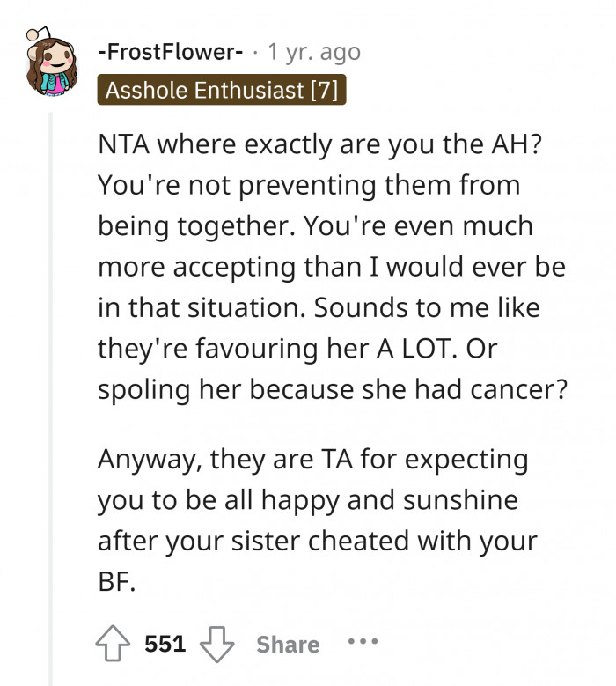Click the line 'after your sister cheated with your'
616x686 pixels.
317,542
